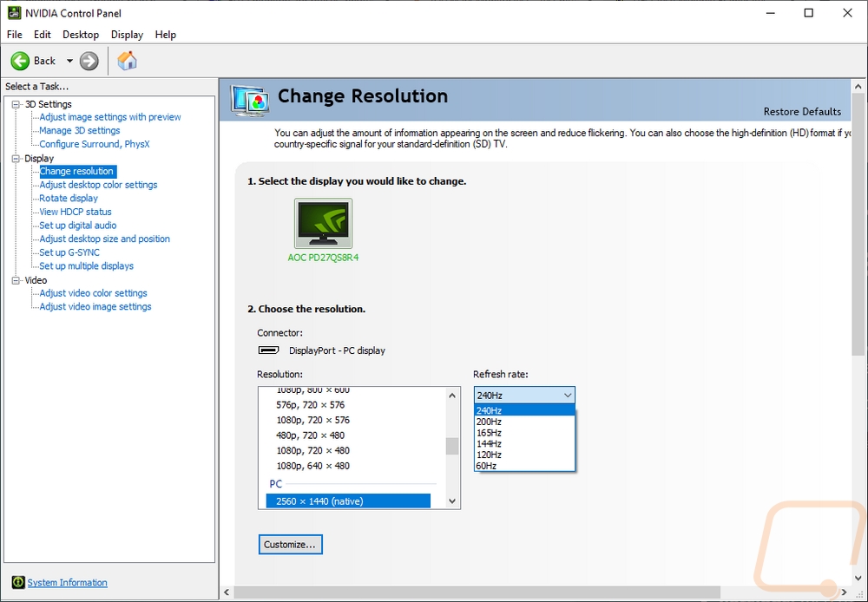The width and height of the screenshot is (868, 602).
Task: Select 2560 × 1440 (native) resolution
Action: (348, 501)
